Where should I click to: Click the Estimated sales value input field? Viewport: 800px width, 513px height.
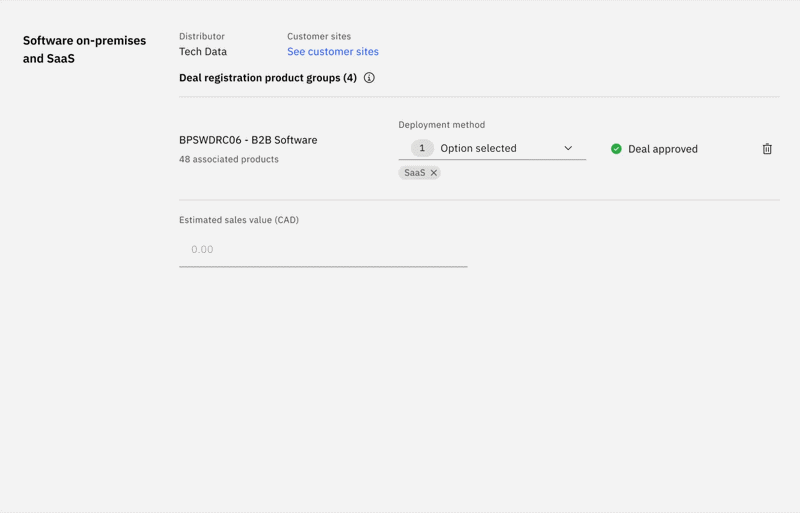(323, 250)
